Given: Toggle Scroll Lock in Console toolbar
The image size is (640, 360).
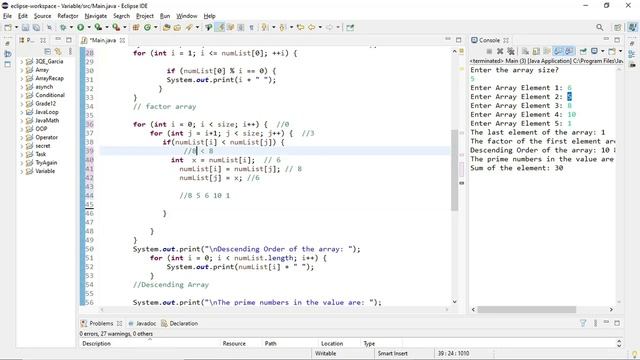Looking at the screenshot, I should pyautogui.click(x=536, y=51).
